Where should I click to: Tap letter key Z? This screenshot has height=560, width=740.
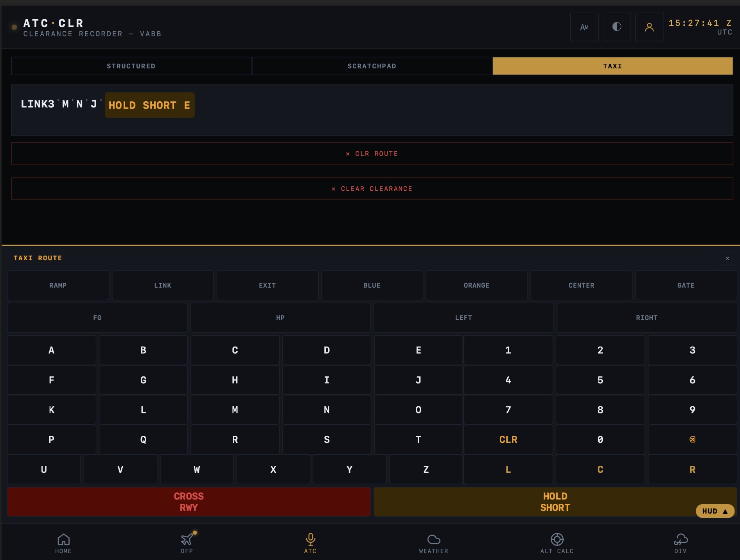tap(426, 469)
